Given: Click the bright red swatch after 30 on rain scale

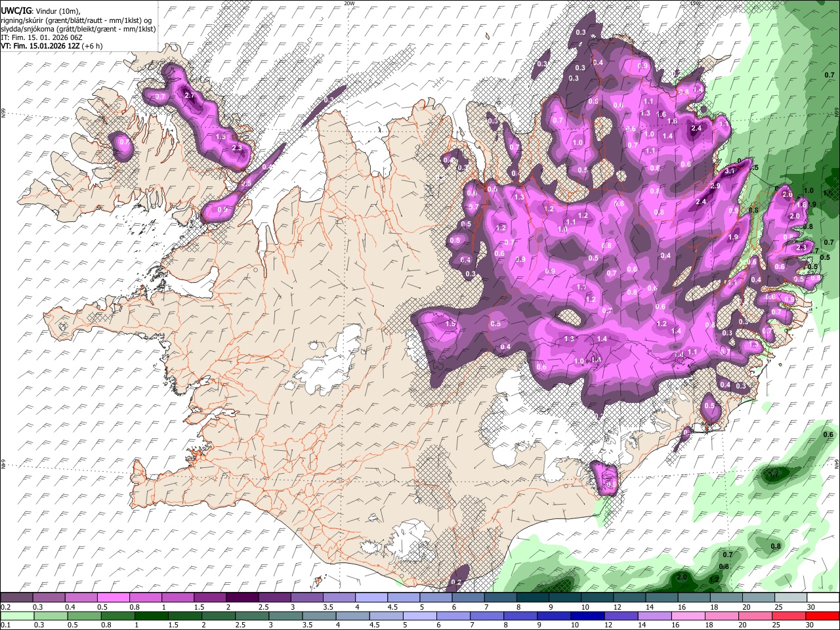Looking at the screenshot, I should (823, 616).
